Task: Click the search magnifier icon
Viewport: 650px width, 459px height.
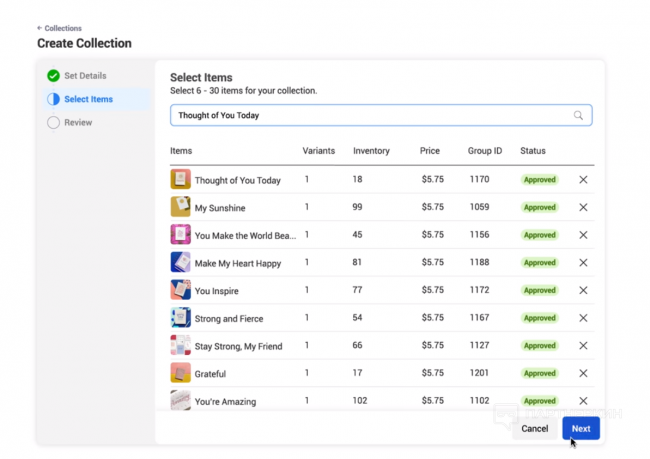Action: click(x=578, y=115)
